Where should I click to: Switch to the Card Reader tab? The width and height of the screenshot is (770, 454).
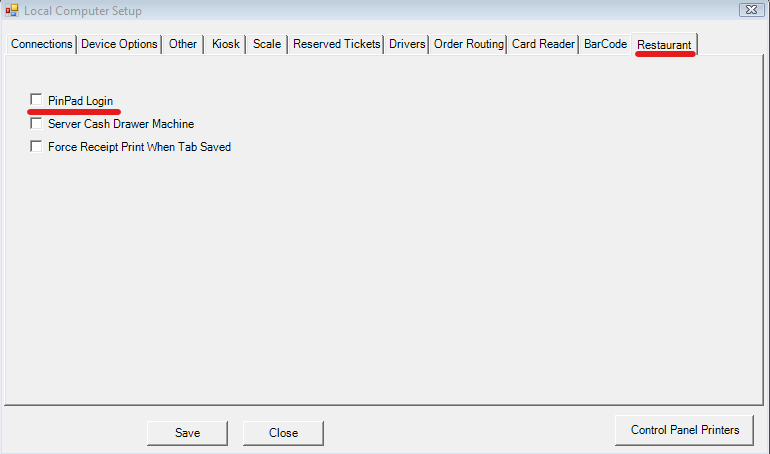(x=543, y=44)
